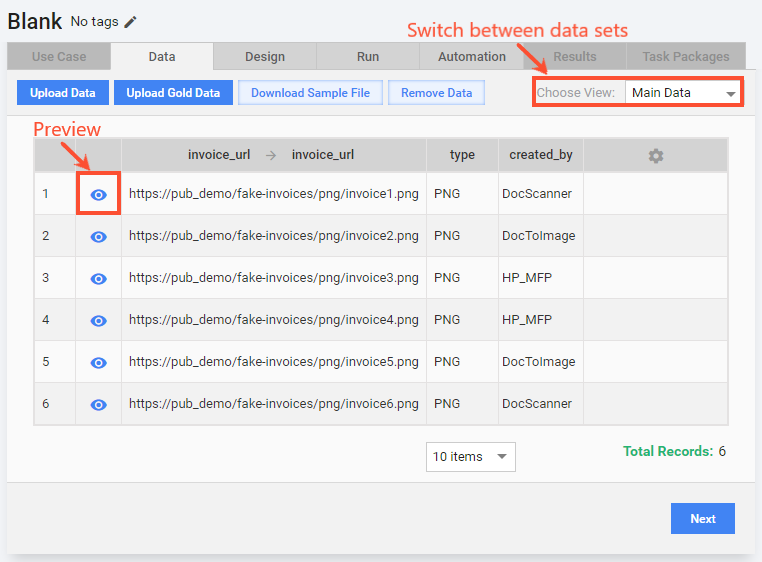
Task: Preview invoice2.png with its eye icon
Action: point(99,237)
